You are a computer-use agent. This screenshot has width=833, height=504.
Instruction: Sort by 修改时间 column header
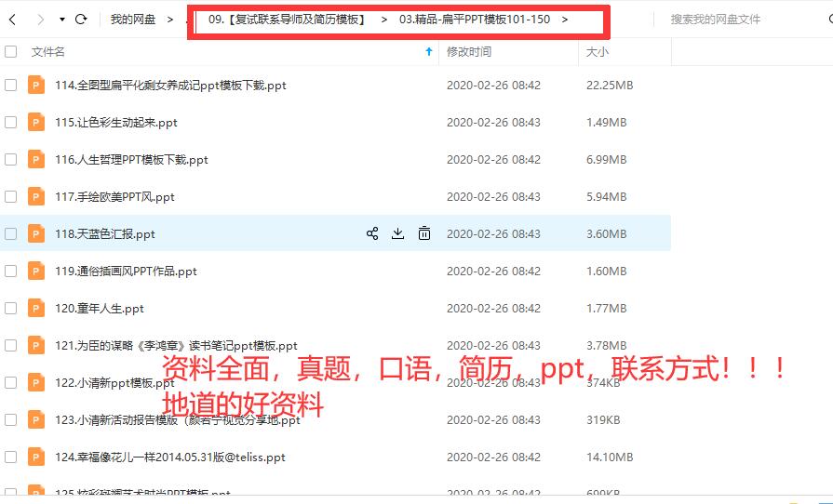pos(469,52)
